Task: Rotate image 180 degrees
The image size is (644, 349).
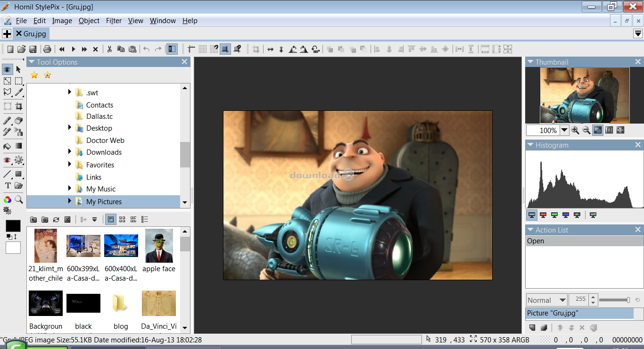Action: click(315, 49)
